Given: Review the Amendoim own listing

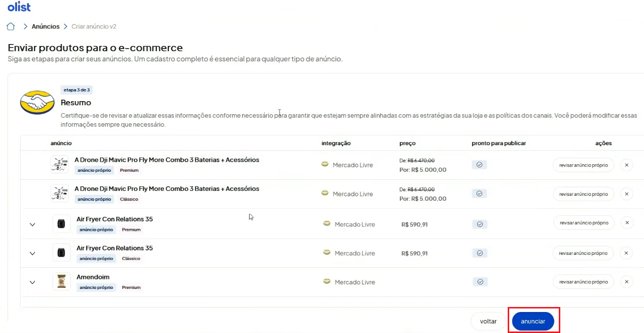Looking at the screenshot, I should (x=583, y=282).
